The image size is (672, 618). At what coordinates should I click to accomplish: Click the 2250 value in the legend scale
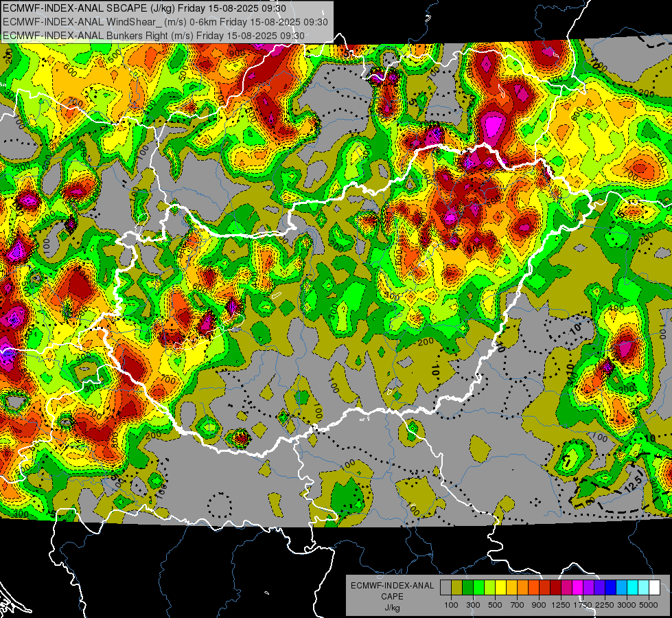605,605
